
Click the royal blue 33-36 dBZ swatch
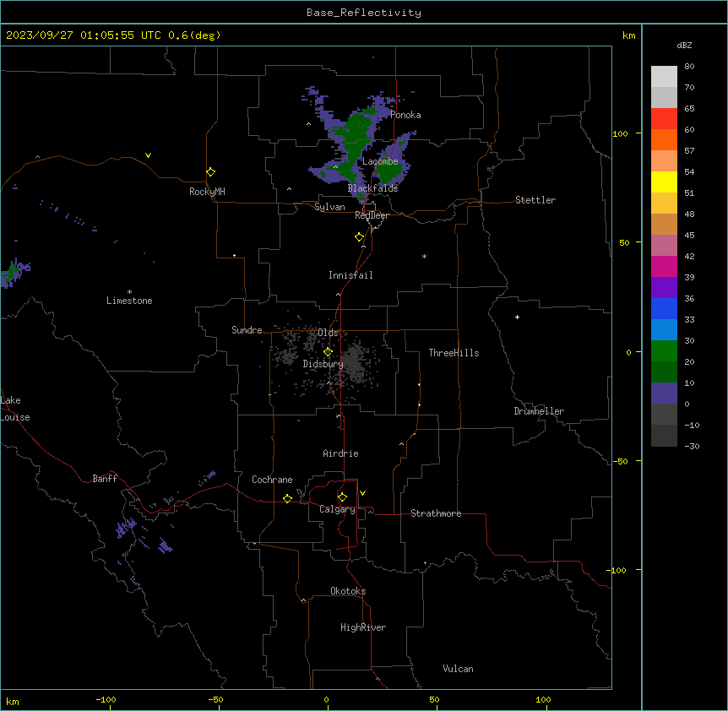(664, 308)
